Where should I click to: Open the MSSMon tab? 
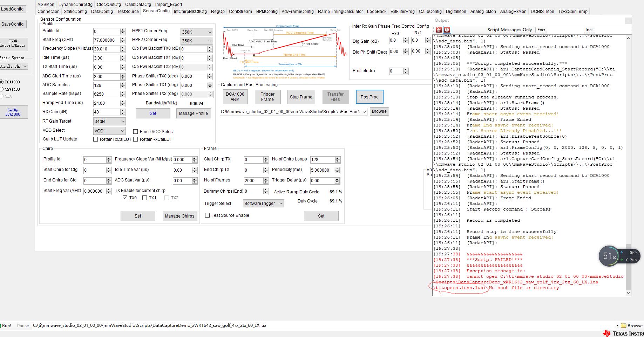coord(46,5)
